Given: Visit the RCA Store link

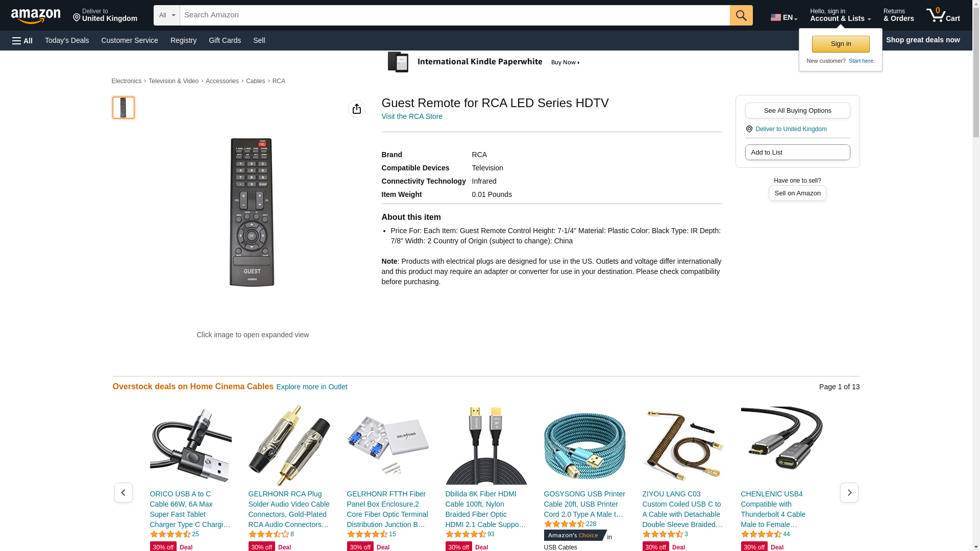Looking at the screenshot, I should coord(412,116).
